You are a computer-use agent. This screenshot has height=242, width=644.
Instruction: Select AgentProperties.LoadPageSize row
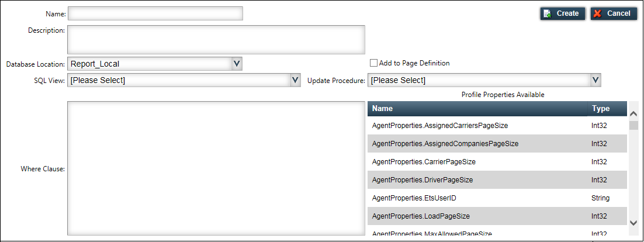tap(497, 216)
